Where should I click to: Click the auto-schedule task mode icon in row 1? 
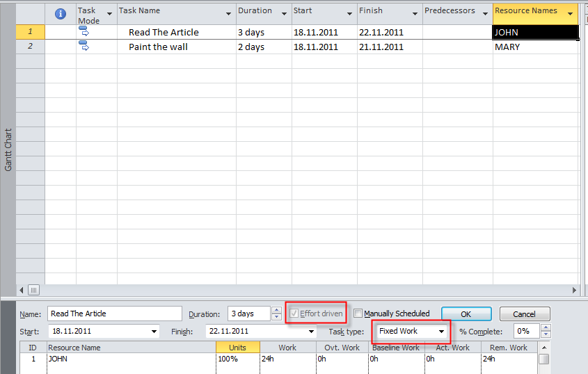[84, 32]
